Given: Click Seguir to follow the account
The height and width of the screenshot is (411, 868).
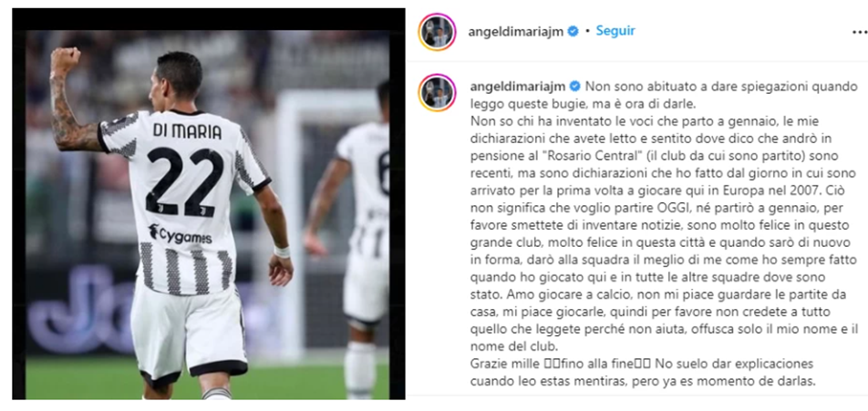Looking at the screenshot, I should coord(615,31).
